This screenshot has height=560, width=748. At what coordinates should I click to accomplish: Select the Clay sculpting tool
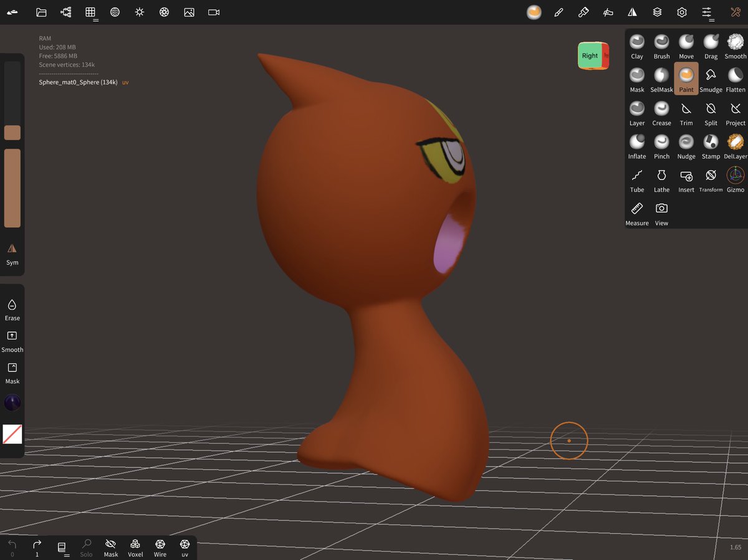click(637, 47)
